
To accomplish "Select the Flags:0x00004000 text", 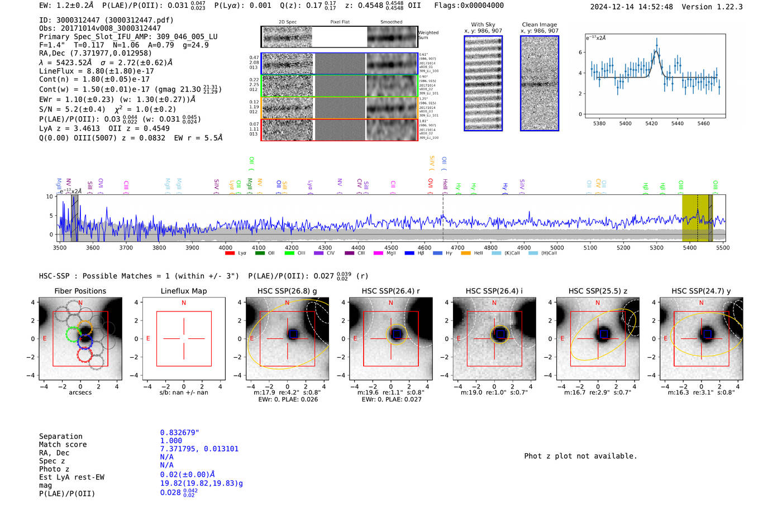I will [x=469, y=6].
